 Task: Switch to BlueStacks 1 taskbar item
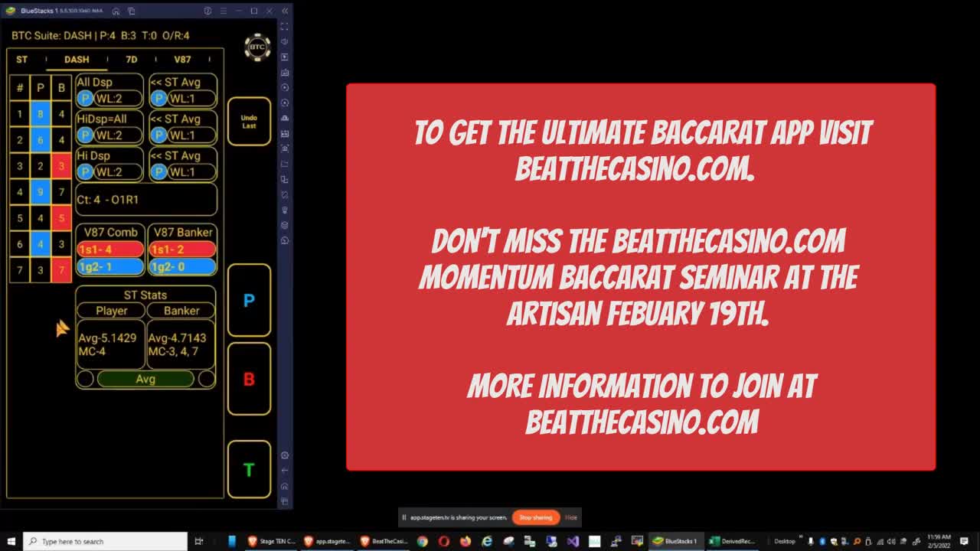pyautogui.click(x=676, y=541)
